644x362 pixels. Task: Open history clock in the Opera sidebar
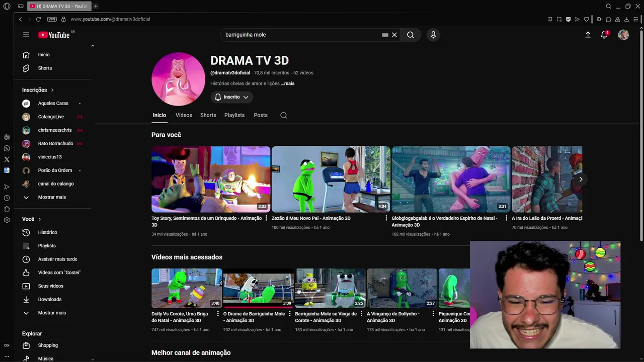(x=7, y=198)
